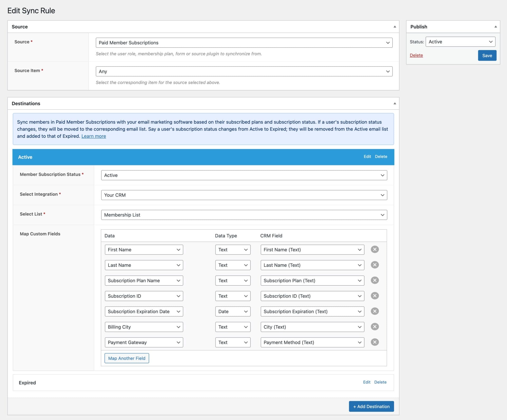Remove the Payment Gateway mapping row
The height and width of the screenshot is (420, 507).
375,342
